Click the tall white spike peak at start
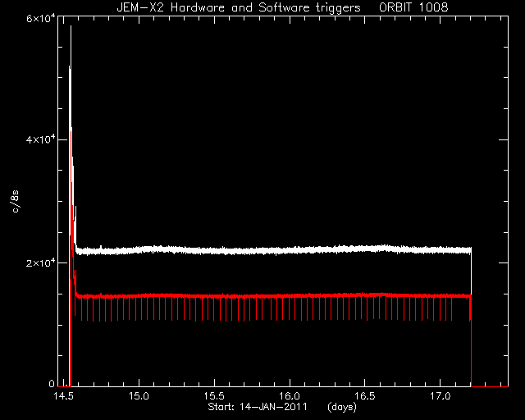525x420 pixels. click(71, 27)
